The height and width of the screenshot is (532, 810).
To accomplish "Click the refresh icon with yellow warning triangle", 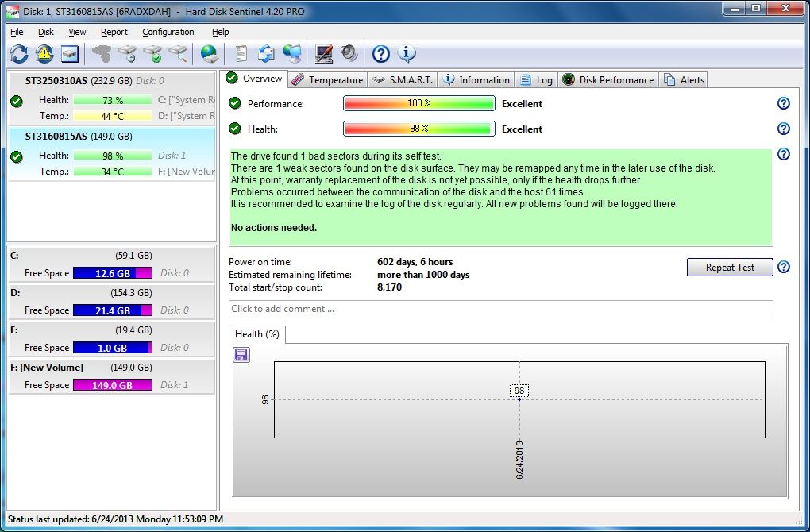I will 44,54.
